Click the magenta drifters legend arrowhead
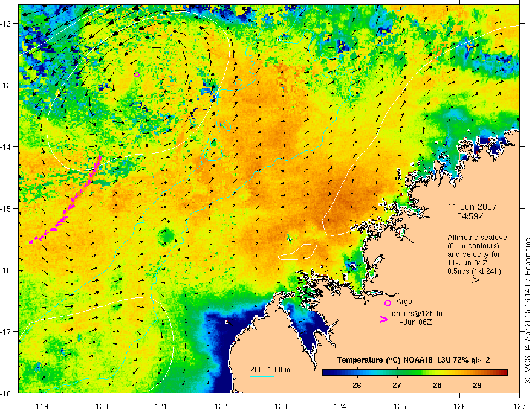532x411 pixels. click(383, 319)
